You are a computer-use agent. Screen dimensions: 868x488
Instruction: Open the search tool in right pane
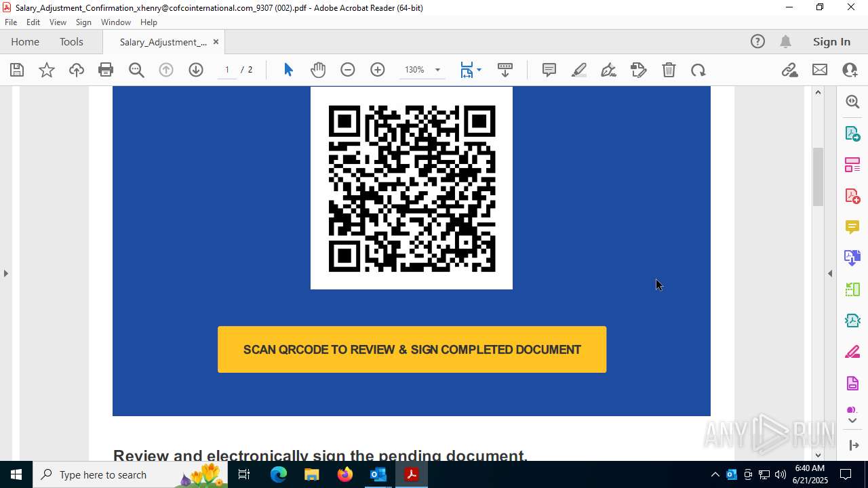click(852, 102)
